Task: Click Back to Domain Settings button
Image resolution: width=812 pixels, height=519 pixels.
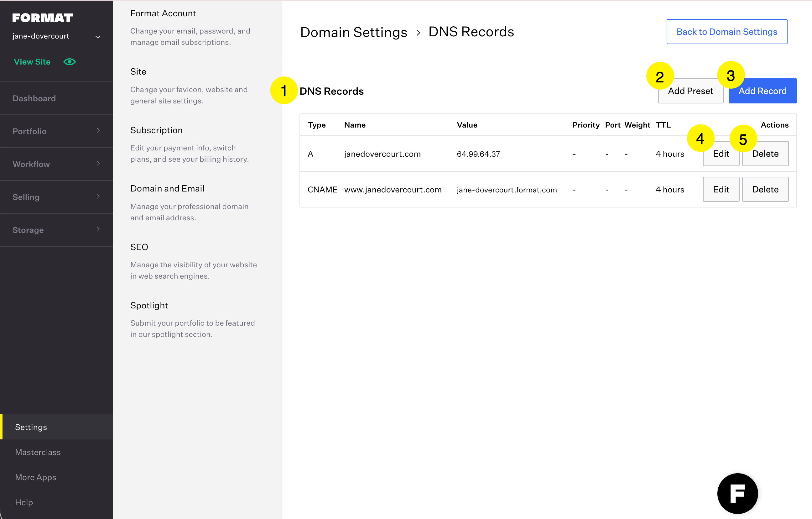Action: [x=727, y=32]
